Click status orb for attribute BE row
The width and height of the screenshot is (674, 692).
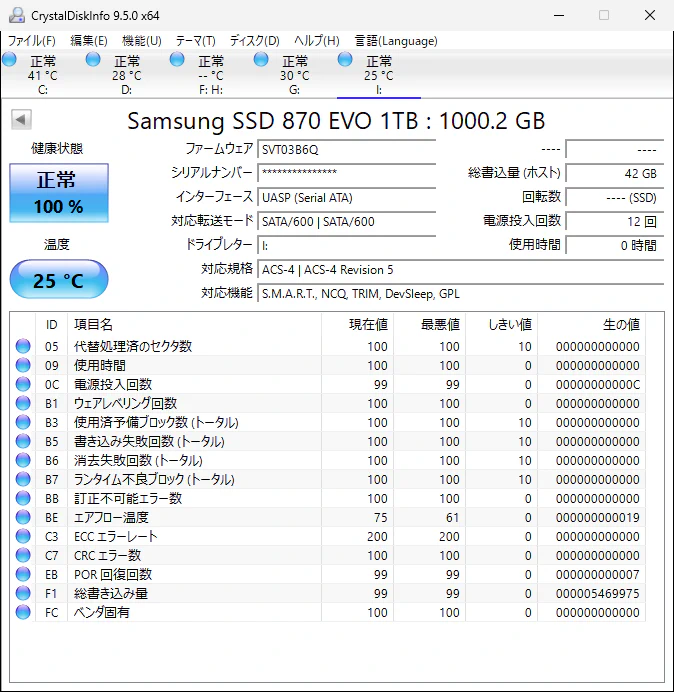pos(23,517)
